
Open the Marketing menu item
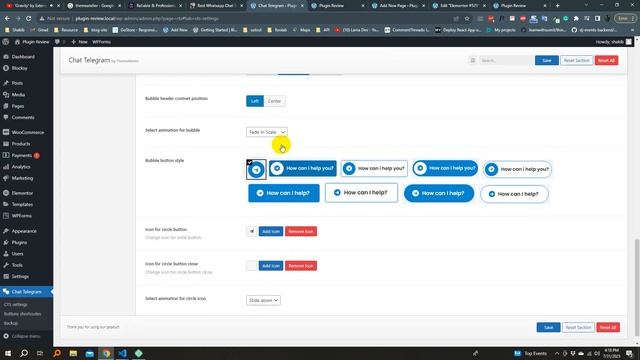(x=22, y=178)
